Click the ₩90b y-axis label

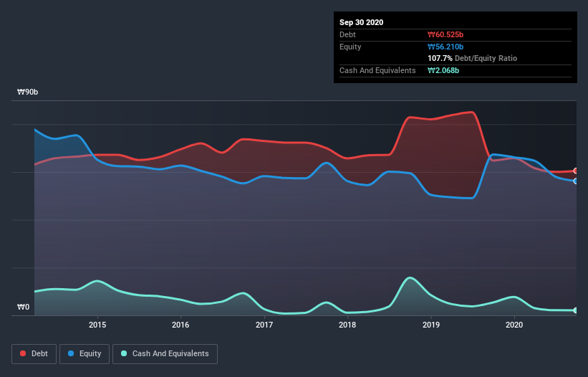[27, 92]
